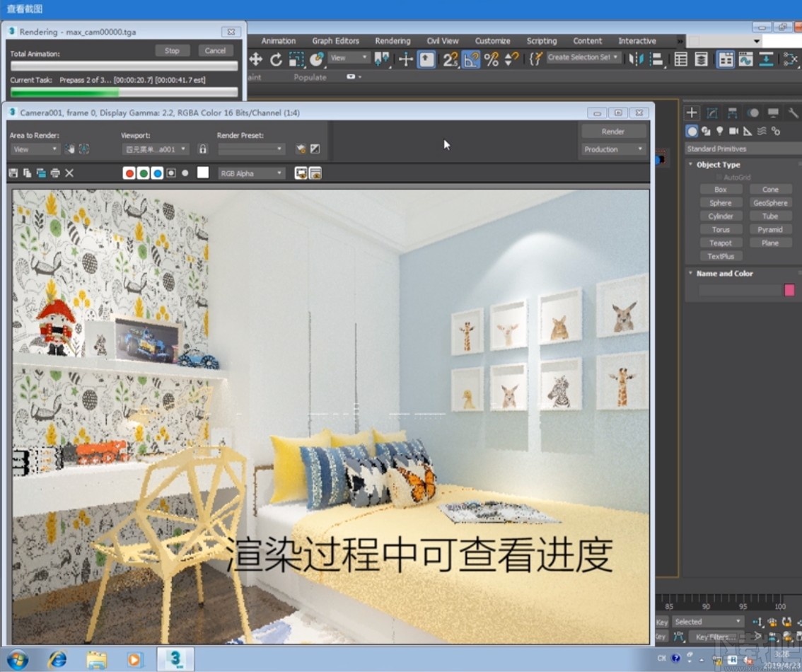Screen dimensions: 802x672
Task: Open the Civil View menu
Action: point(443,41)
